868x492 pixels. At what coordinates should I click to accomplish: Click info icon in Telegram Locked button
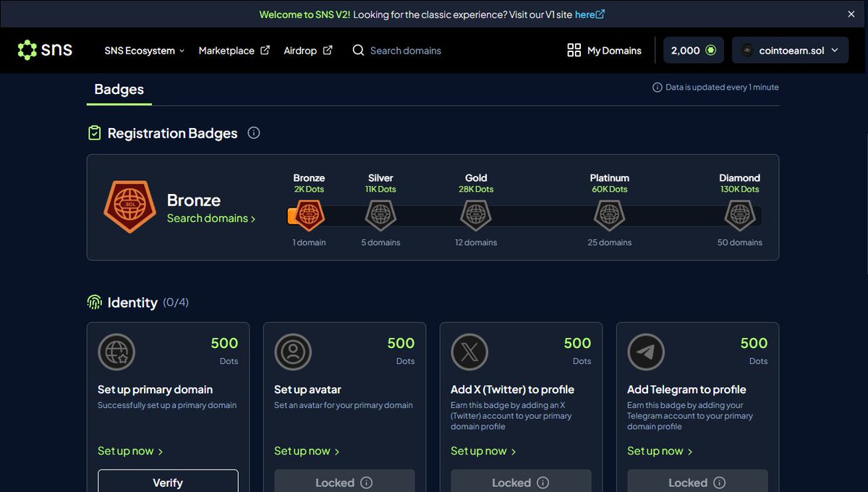[x=720, y=483]
